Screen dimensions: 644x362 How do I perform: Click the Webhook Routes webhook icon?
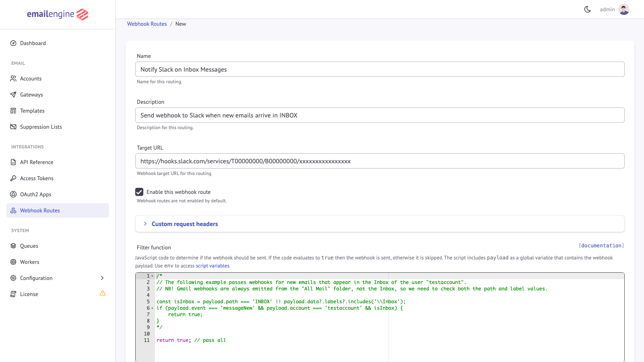(13, 210)
